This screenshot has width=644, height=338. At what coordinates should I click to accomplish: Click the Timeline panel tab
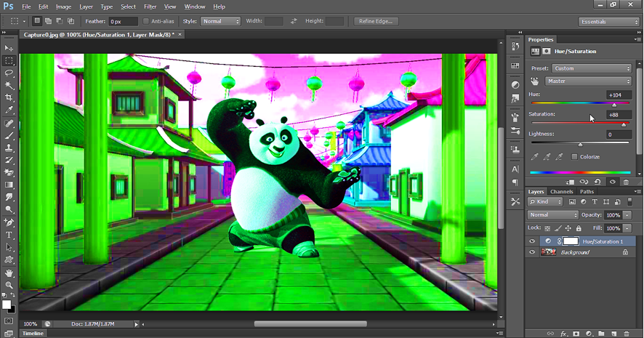click(33, 333)
